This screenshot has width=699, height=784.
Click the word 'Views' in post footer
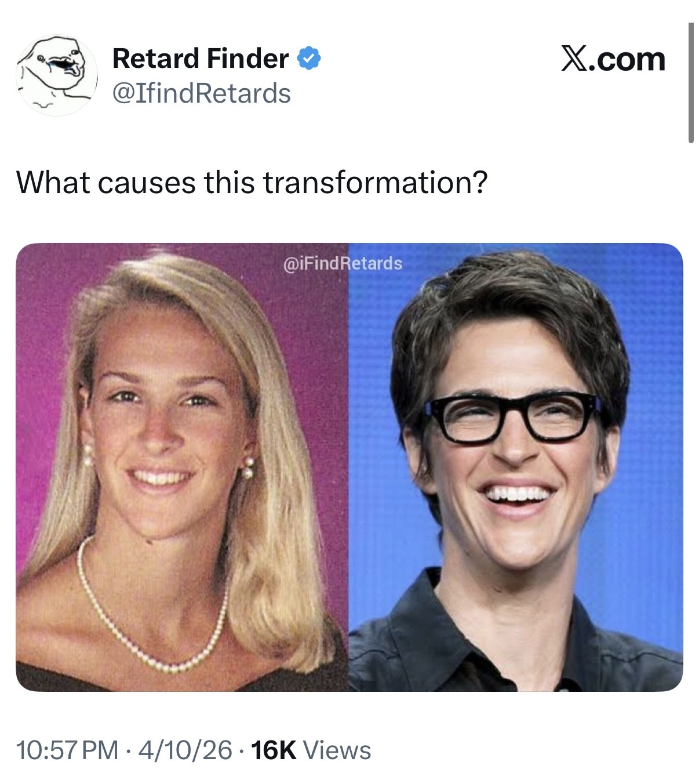[337, 750]
